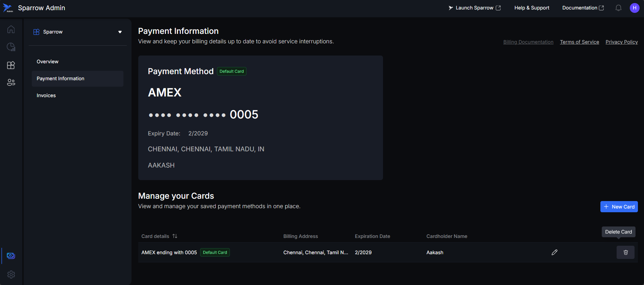The image size is (644, 285).
Task: Select the billing icon in sidebar
Action: (11, 256)
